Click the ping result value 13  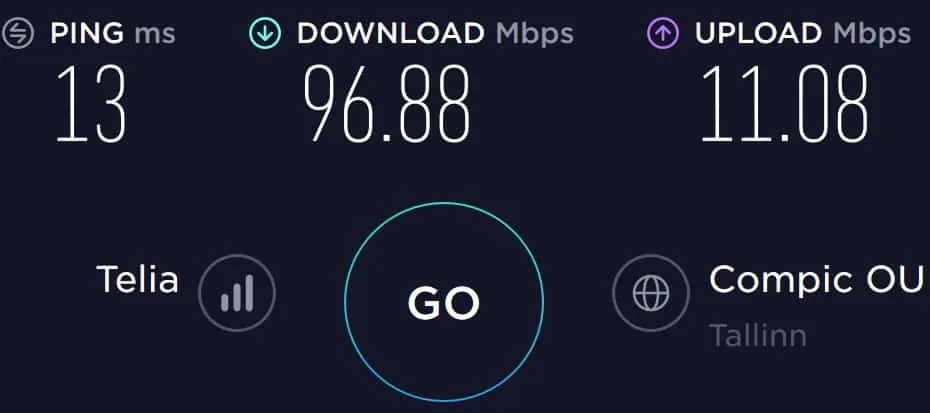point(91,104)
